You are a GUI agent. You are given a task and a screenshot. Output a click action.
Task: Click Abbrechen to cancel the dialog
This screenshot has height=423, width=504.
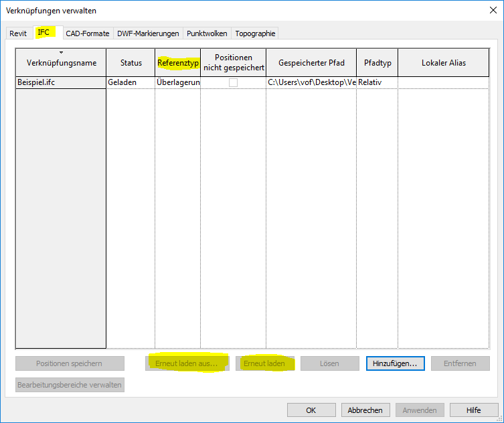[x=365, y=410]
